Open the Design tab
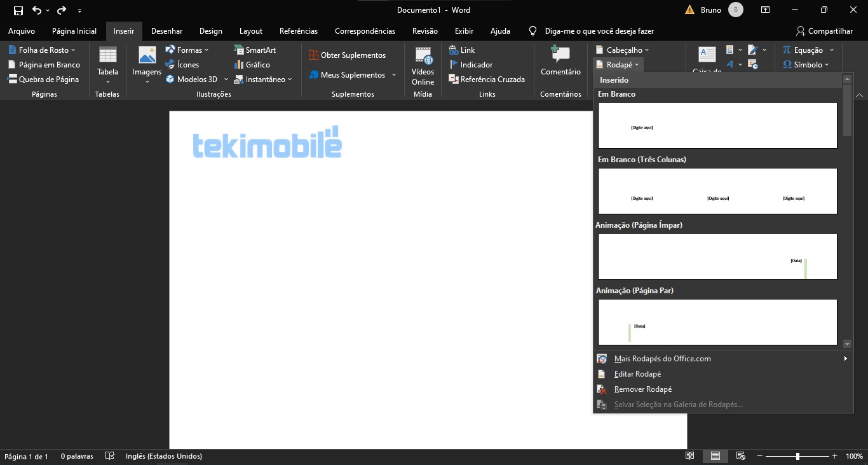 (211, 31)
